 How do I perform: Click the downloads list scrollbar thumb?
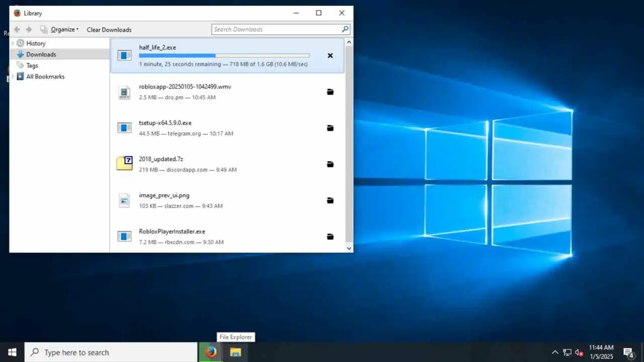(349, 144)
